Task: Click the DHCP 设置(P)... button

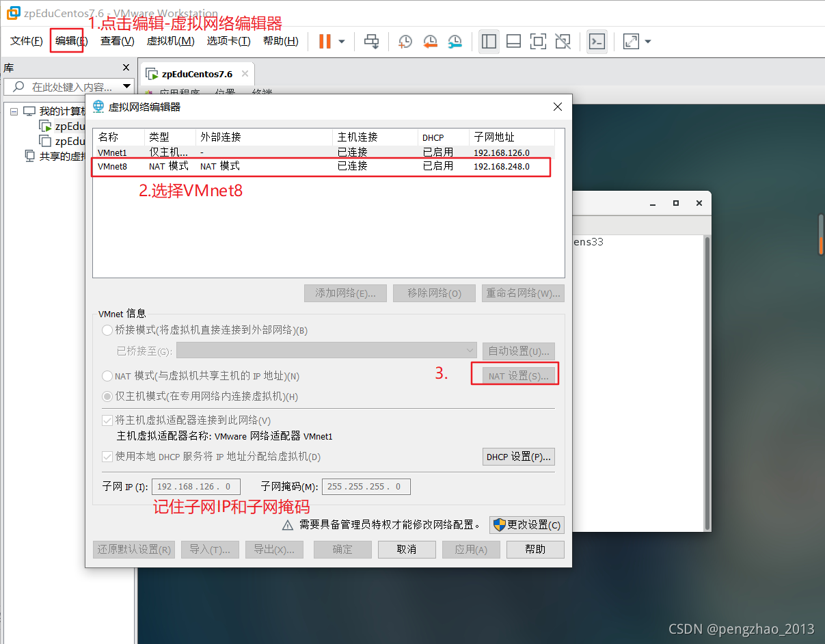Action: [x=519, y=457]
